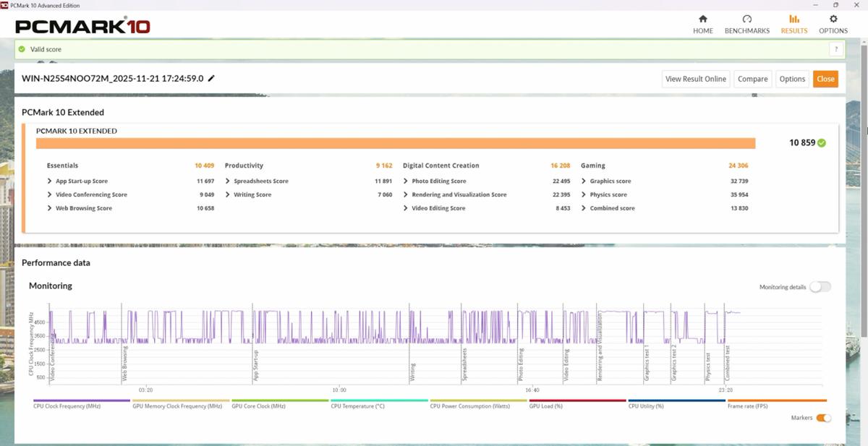Turn off the Markers toggle
Screen dimensions: 868x446
point(823,418)
